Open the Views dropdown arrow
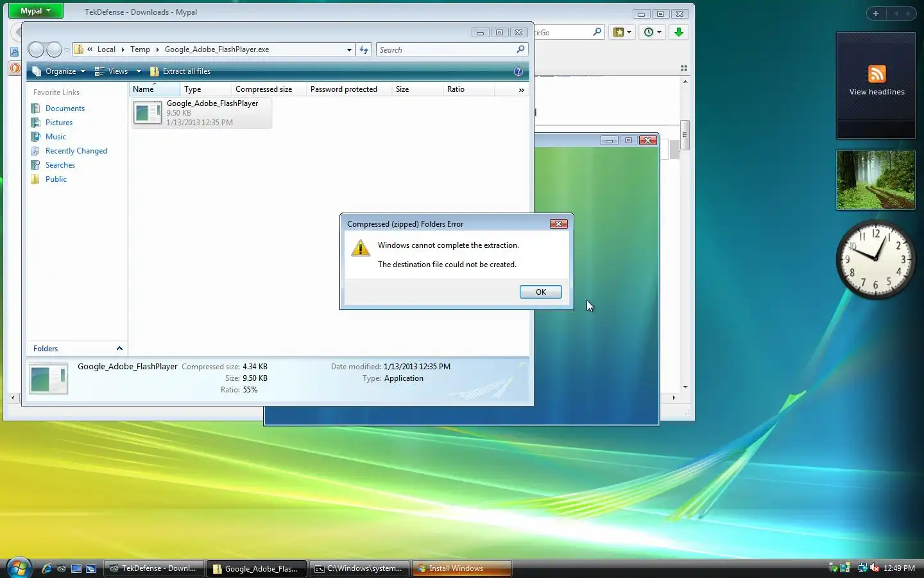Viewport: 924px width, 578px height. point(139,71)
